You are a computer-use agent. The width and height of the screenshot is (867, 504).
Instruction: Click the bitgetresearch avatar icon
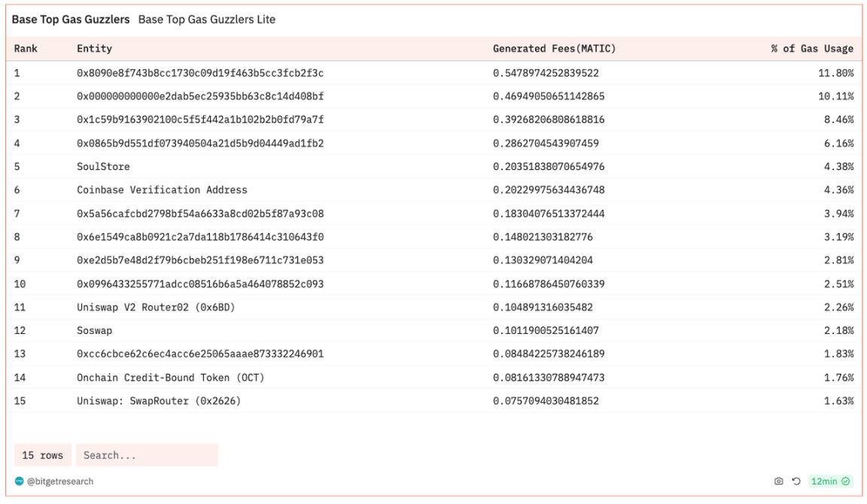click(19, 481)
